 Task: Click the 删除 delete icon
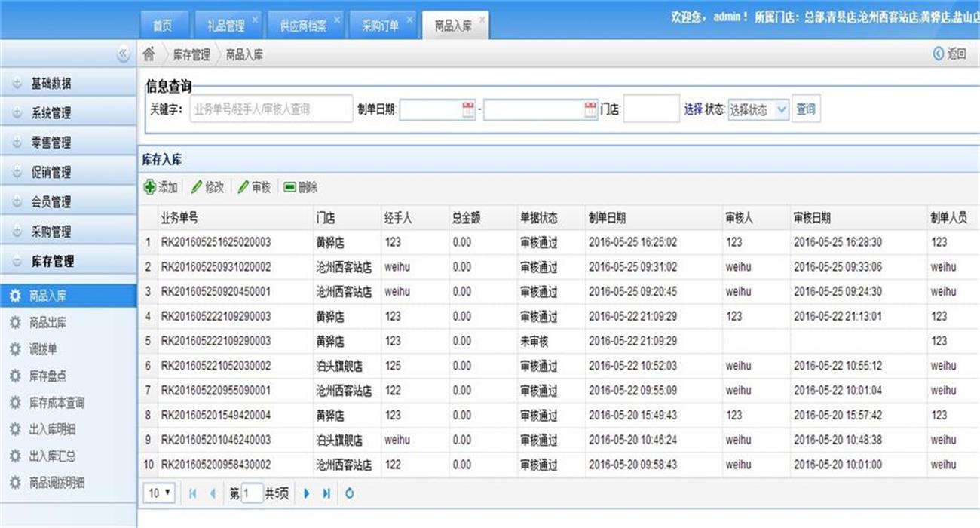point(289,187)
